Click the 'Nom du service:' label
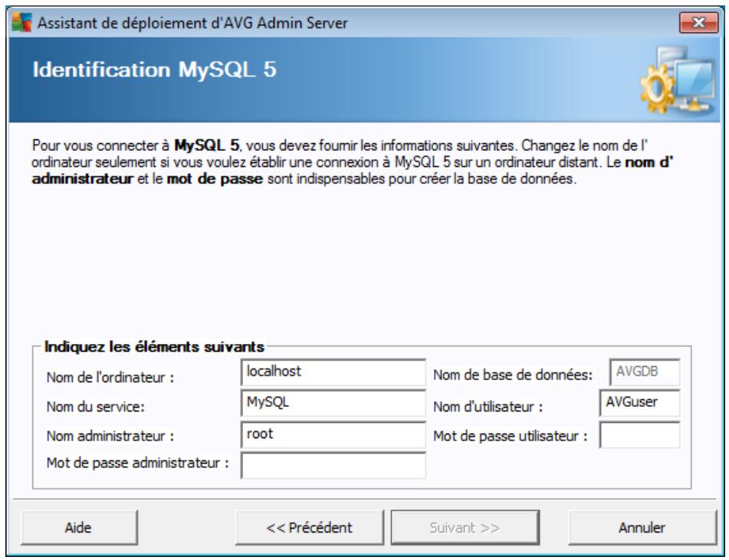This screenshot has height=560, width=729. [x=95, y=407]
